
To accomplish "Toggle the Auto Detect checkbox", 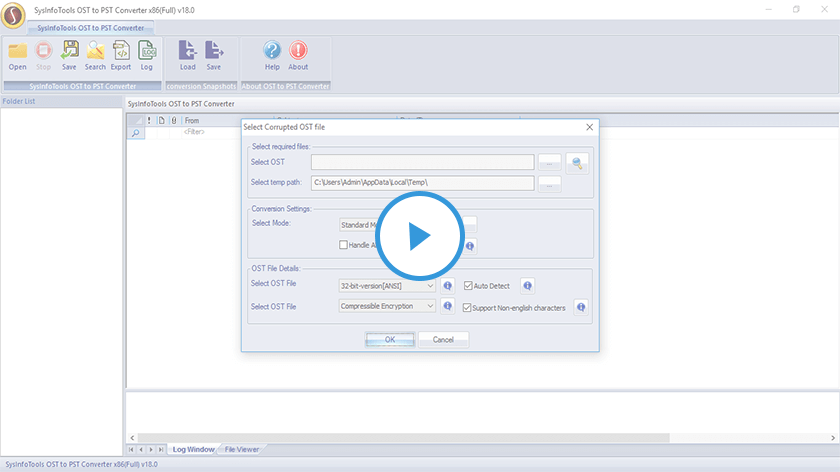I will click(468, 286).
